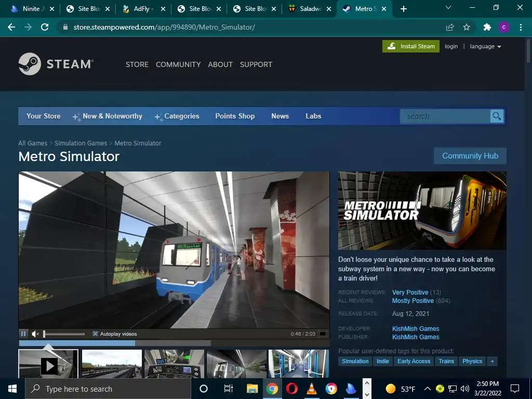Open Windows Start menu

(12, 389)
